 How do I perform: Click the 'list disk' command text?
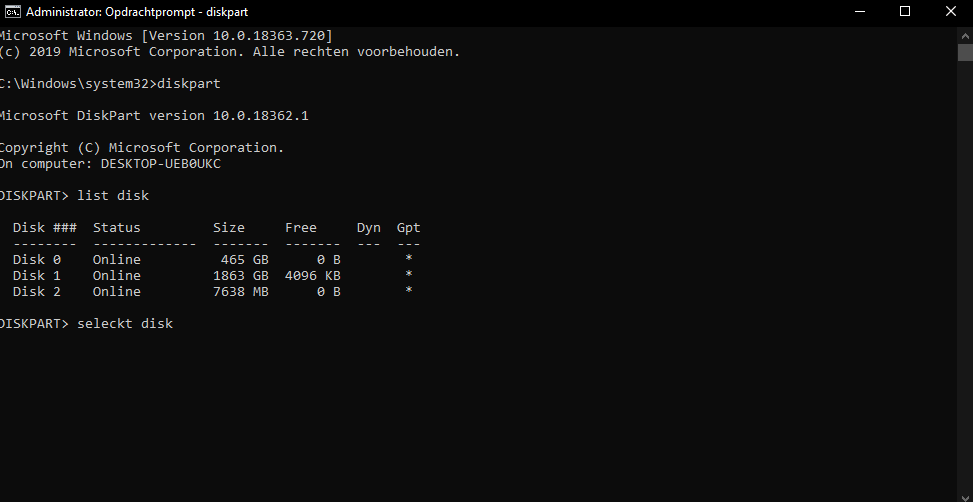pyautogui.click(x=113, y=195)
